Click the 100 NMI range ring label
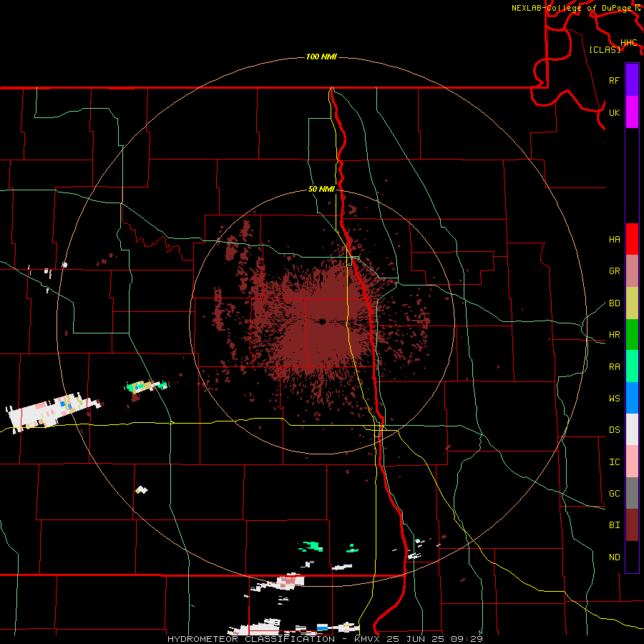 coord(321,57)
